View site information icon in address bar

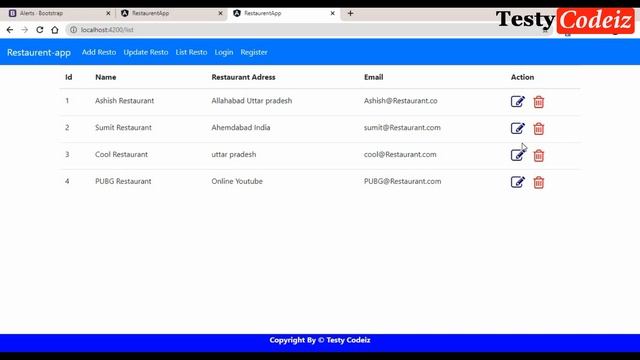(73, 30)
